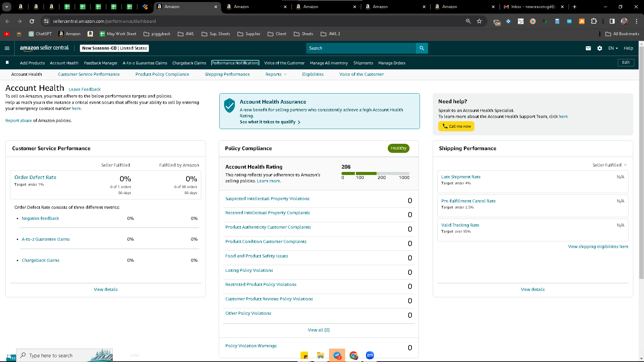Expand the Reports dropdown menu
This screenshot has width=644, height=362.
[x=276, y=74]
